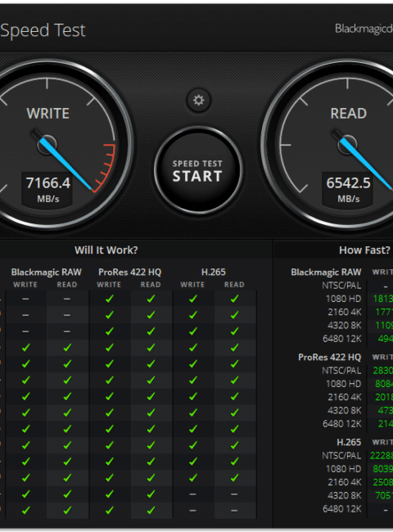Click WRITE subheading under Will It Work ProRes 422 HQ
The width and height of the screenshot is (393, 532).
(x=109, y=285)
